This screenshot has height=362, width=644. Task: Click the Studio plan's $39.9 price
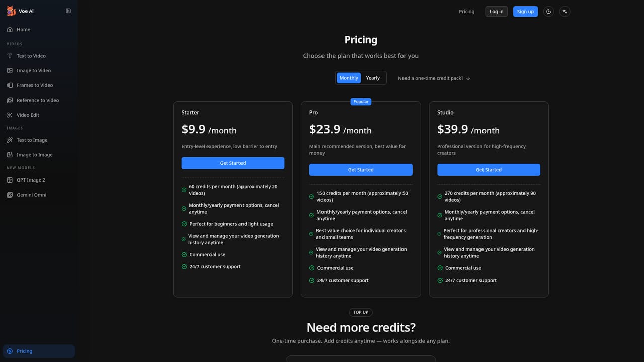453,129
